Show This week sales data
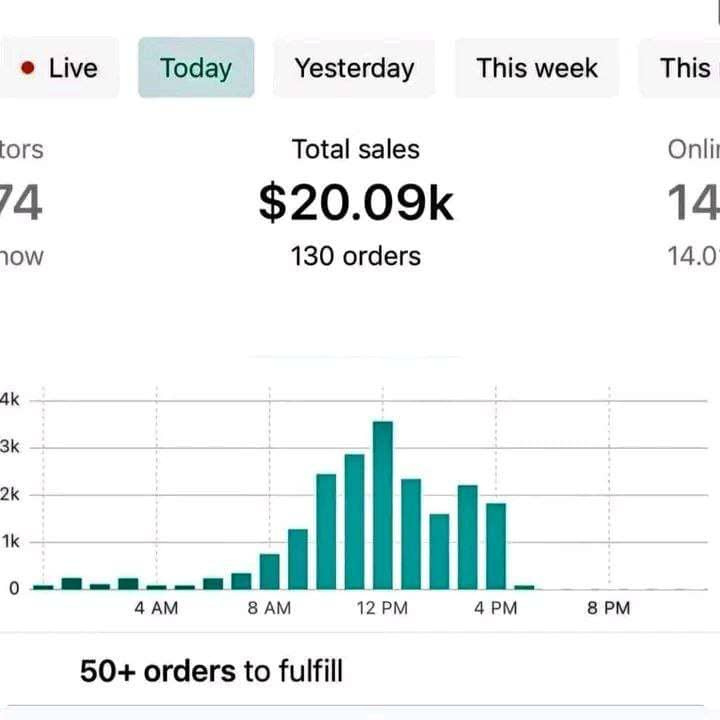Image resolution: width=720 pixels, height=720 pixels. [537, 68]
